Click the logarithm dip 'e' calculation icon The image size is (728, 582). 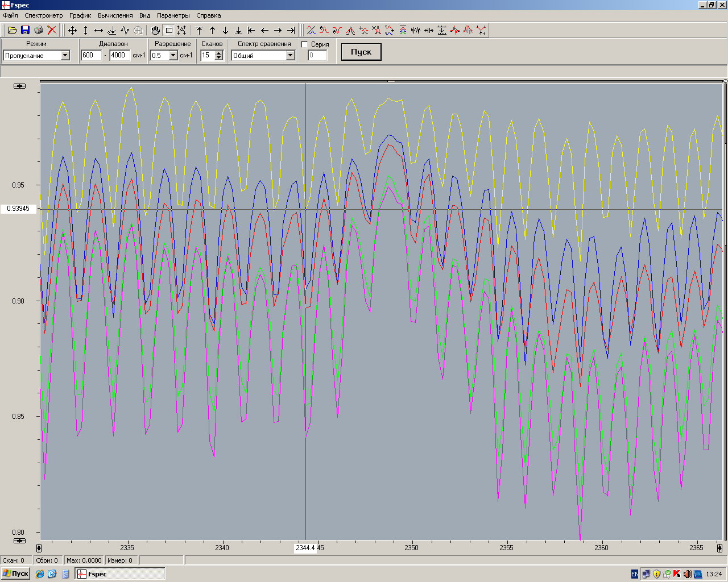(337, 30)
